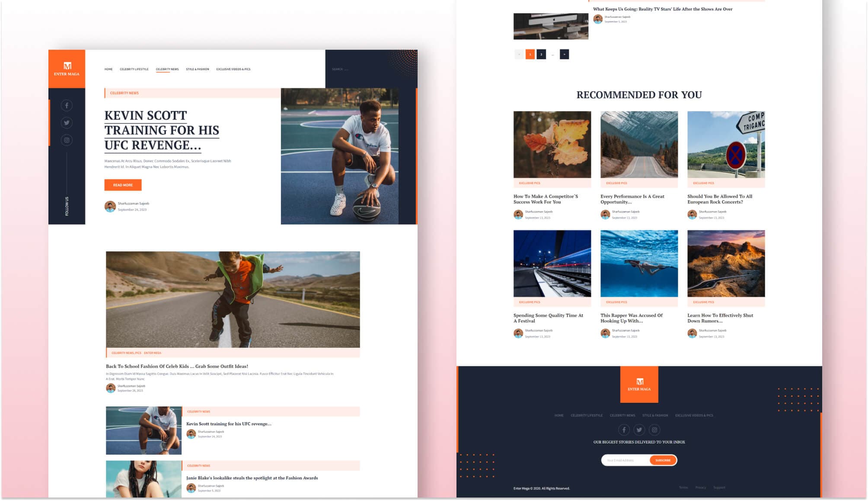Click the Facebook icon in the footer
The image size is (868, 501).
point(625,430)
